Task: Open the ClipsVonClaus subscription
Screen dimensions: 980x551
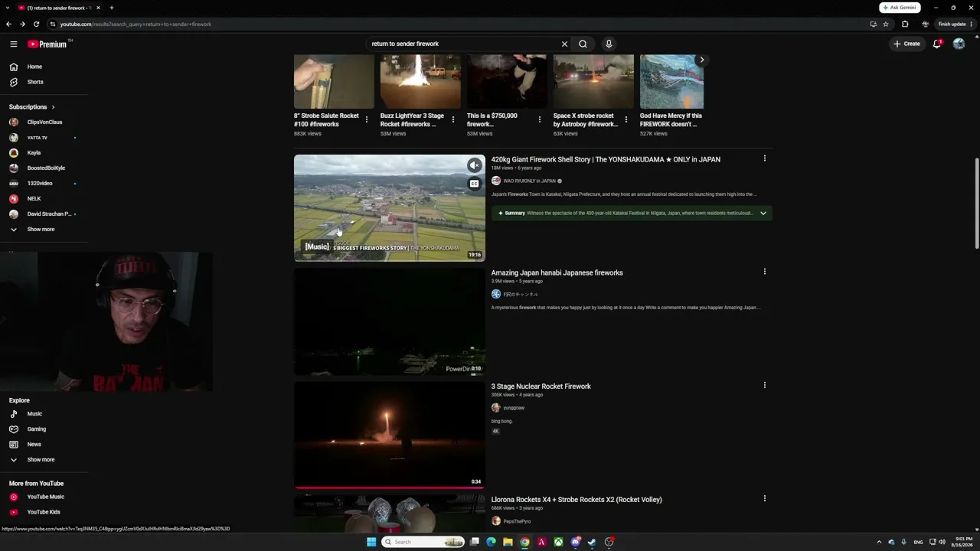Action: (x=44, y=122)
